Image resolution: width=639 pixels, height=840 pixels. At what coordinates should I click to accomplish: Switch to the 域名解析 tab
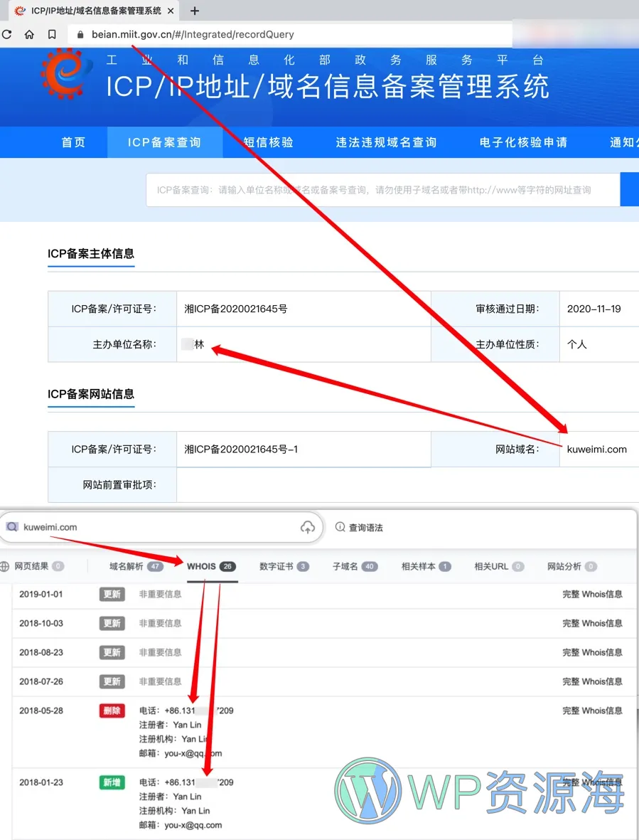136,566
